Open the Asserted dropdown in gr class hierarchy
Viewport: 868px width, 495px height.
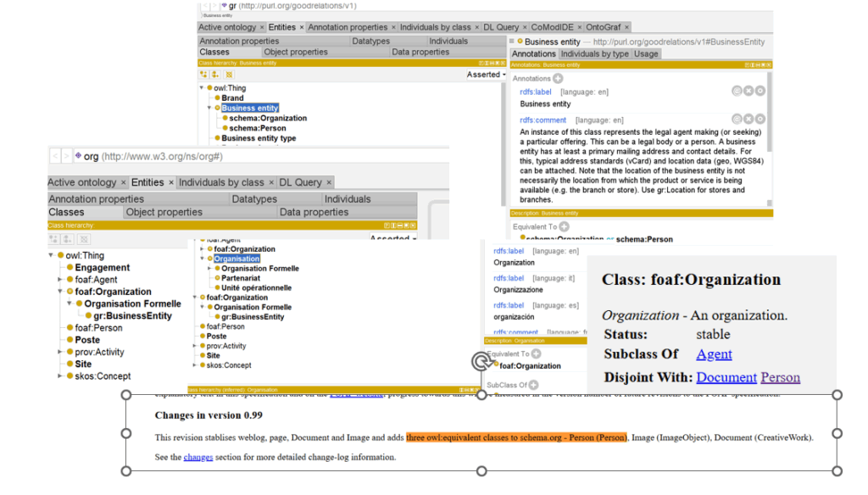(486, 75)
